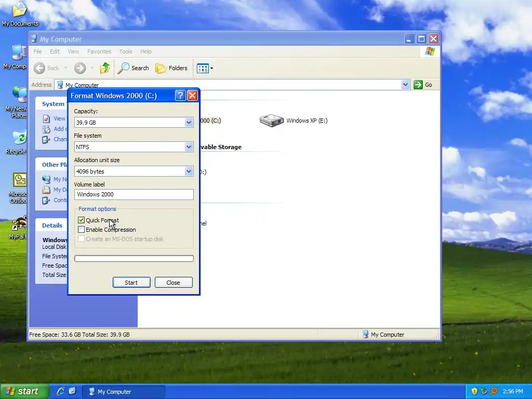Click the Format dialog help question button
This screenshot has width=532, height=399.
(180, 96)
